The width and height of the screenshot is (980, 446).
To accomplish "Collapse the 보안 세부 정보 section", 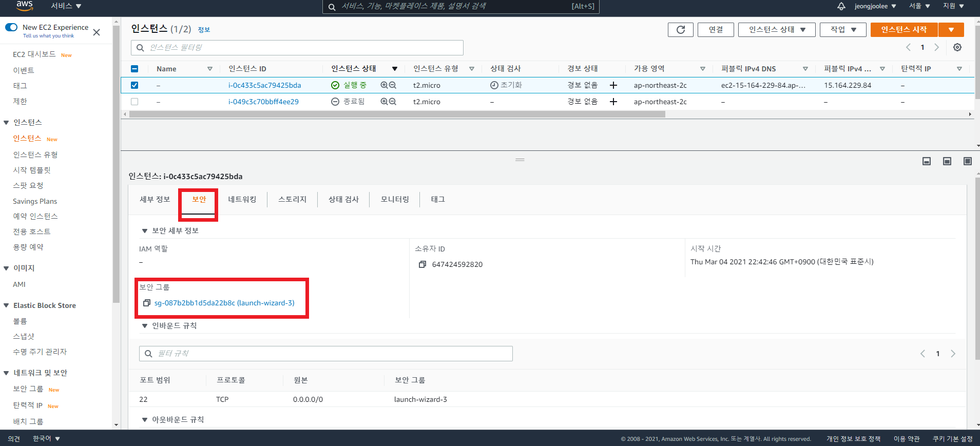I will tap(145, 231).
